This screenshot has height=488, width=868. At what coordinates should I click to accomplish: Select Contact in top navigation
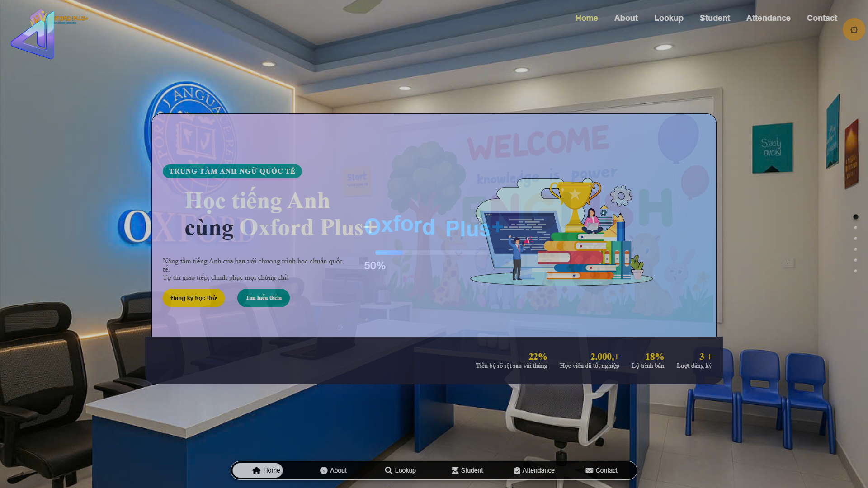click(821, 18)
